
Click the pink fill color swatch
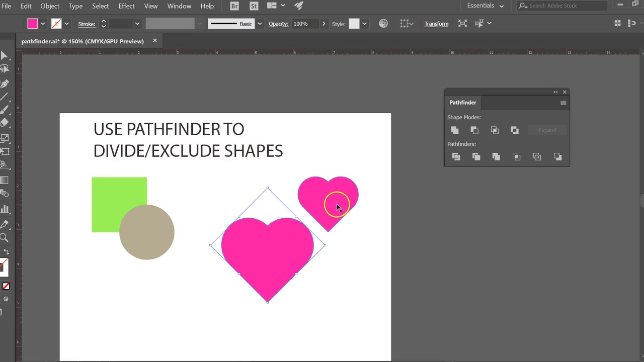point(33,24)
